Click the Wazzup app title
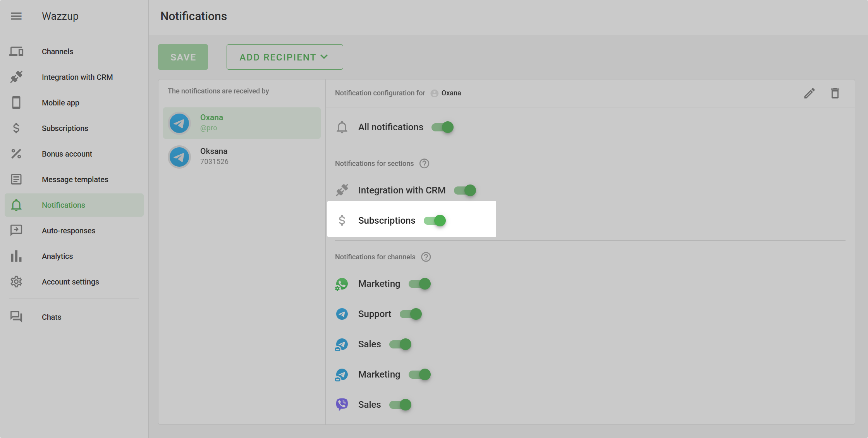 60,16
